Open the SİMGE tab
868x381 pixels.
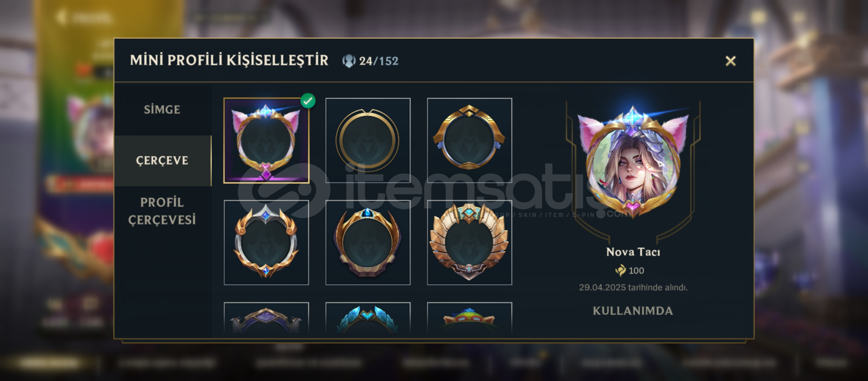162,110
